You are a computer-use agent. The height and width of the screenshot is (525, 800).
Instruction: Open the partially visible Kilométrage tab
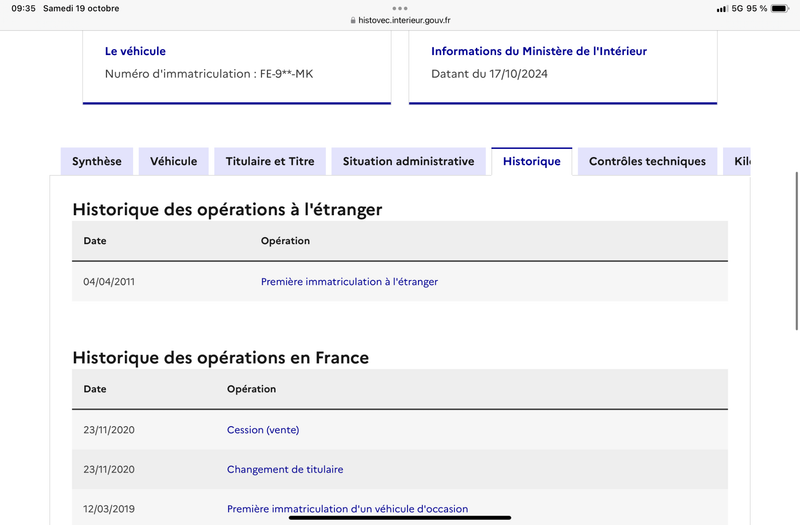click(737, 161)
